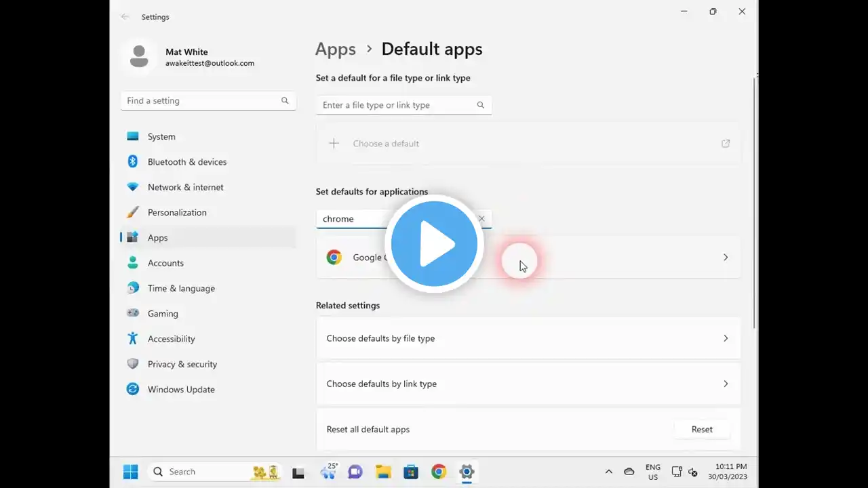Click the Privacy & security shield icon
The width and height of the screenshot is (868, 488).
(x=133, y=364)
